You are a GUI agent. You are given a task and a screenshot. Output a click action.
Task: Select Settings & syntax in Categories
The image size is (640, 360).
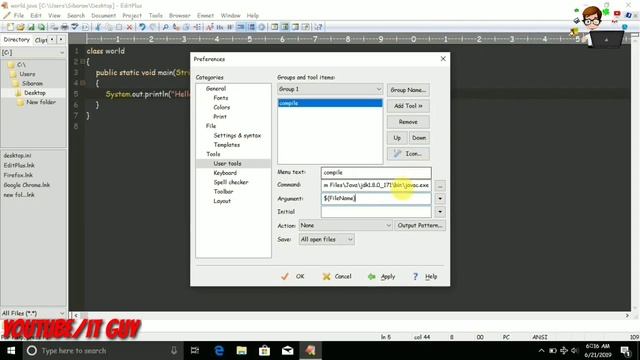pos(237,135)
